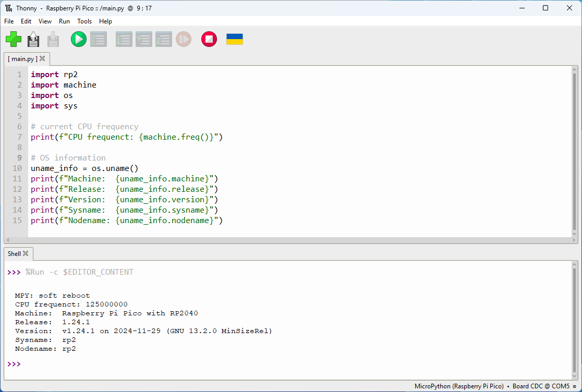Screen dimensions: 582x392
Task: Open the Run menu
Action: click(64, 21)
